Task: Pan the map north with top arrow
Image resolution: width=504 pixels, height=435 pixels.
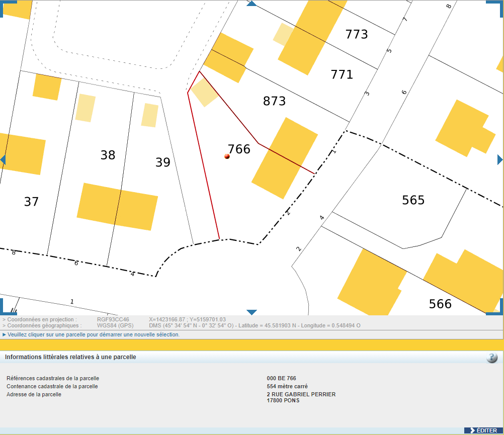Action: 251,4
